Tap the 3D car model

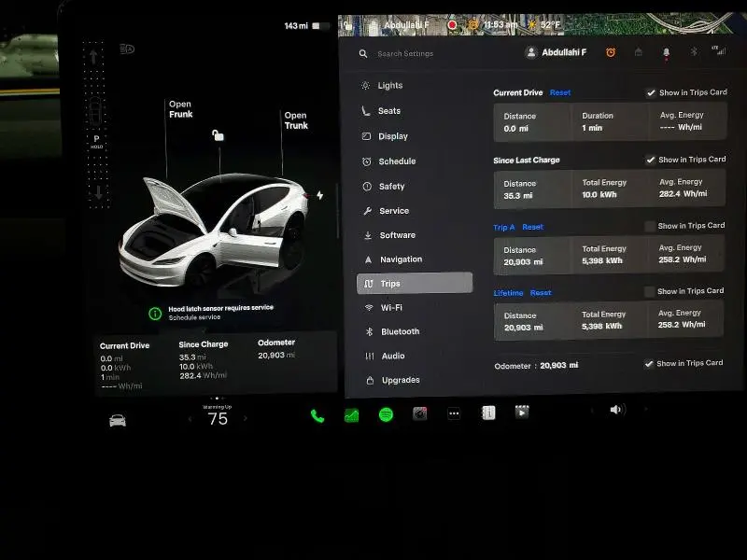(x=215, y=231)
